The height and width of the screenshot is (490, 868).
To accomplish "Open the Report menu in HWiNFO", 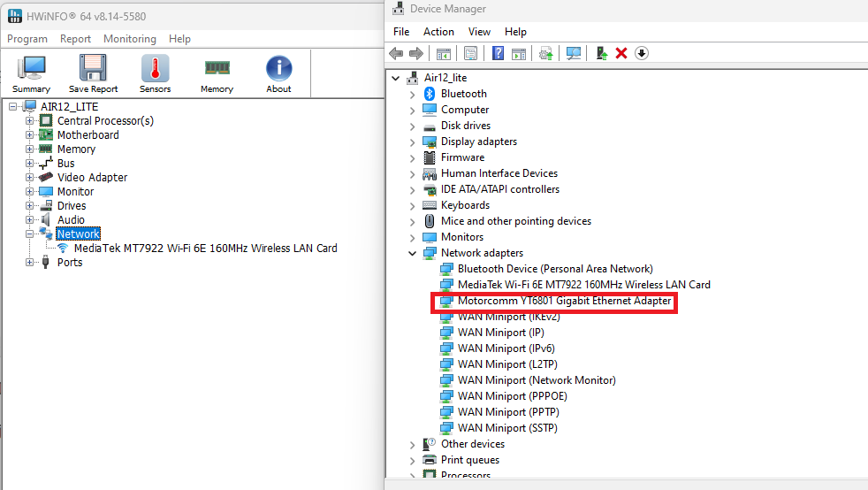I will [75, 39].
